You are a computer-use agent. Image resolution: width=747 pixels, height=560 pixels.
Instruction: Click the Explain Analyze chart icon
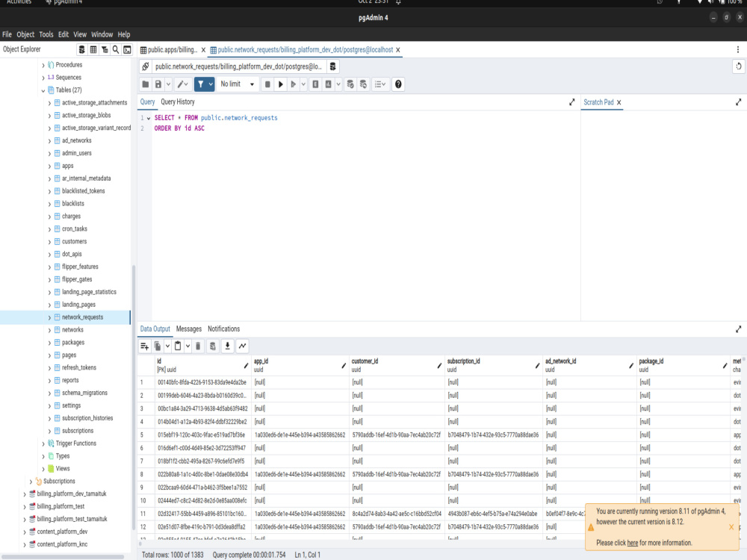[328, 84]
